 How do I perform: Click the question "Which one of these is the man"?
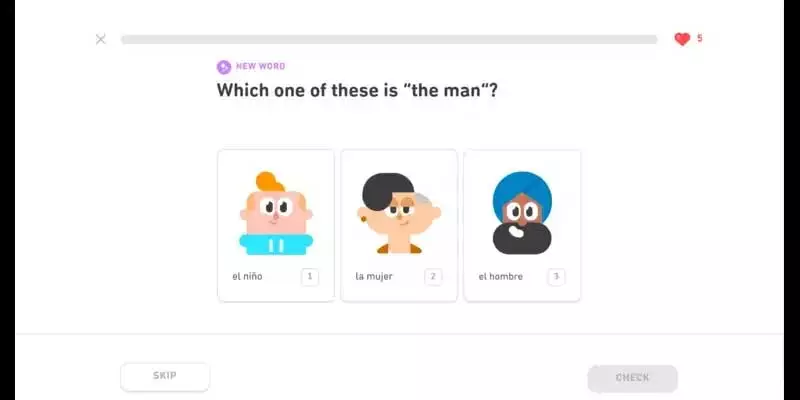pos(357,90)
